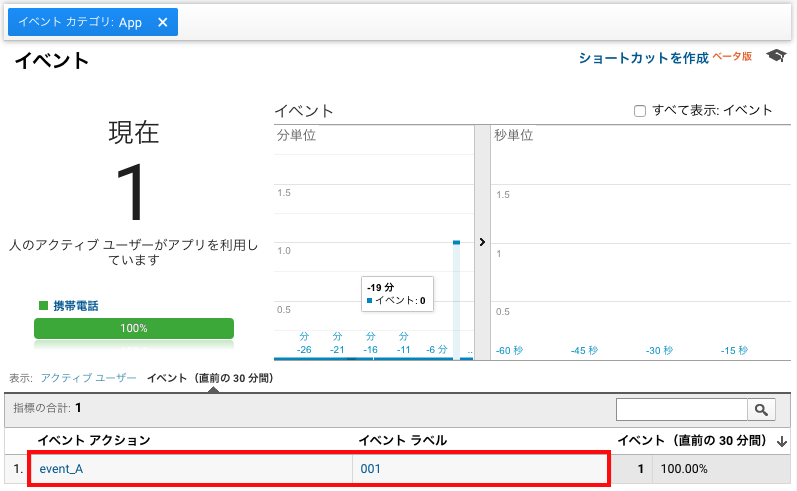
Task: Click the ベータ版 label
Action: pos(732,56)
